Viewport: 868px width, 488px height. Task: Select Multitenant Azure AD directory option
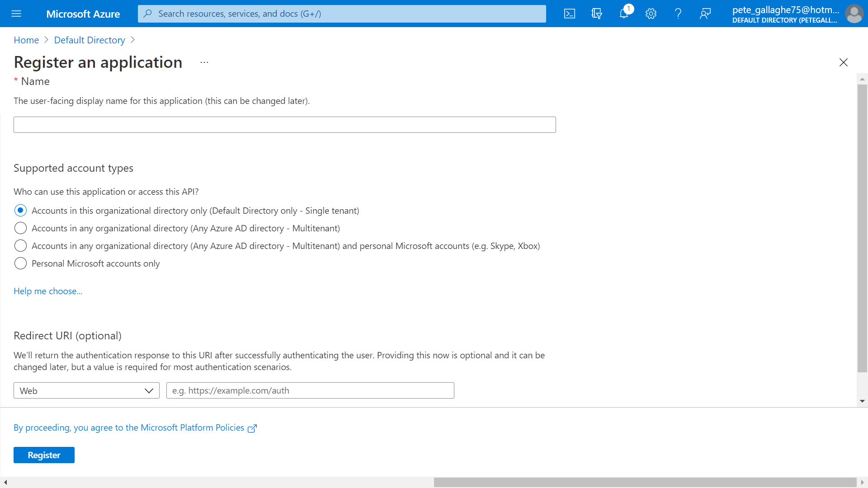pos(20,228)
